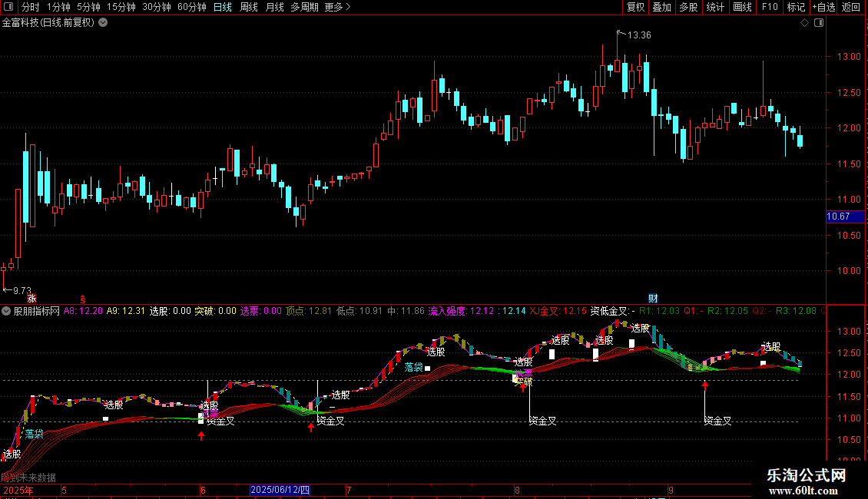Switch to 分时 intraday view

31,7
